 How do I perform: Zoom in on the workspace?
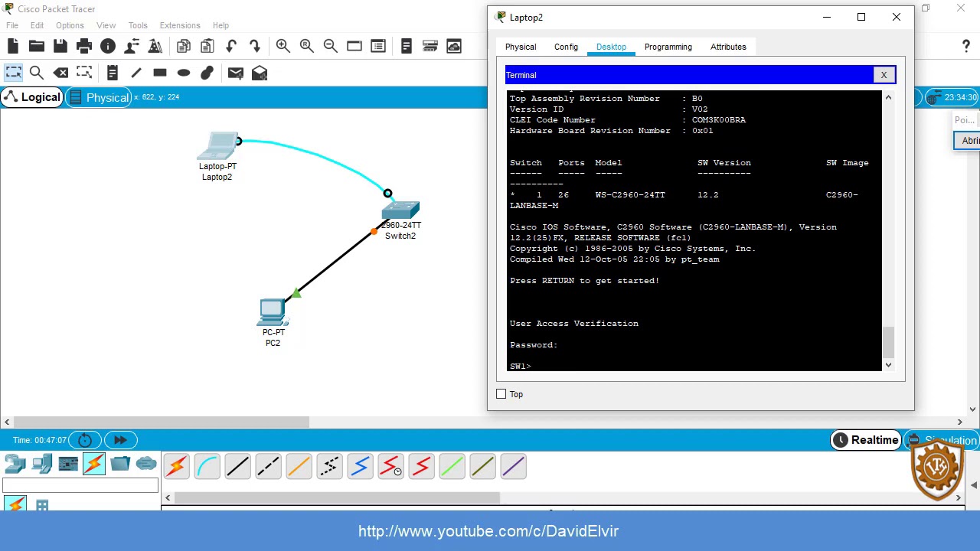tap(283, 47)
